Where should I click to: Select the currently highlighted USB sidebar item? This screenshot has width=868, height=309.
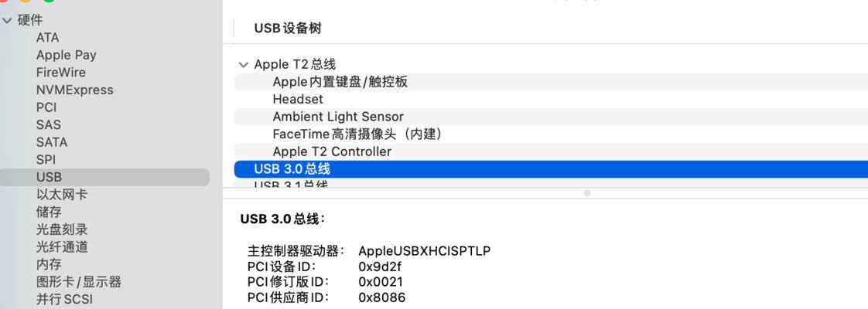pyautogui.click(x=104, y=178)
